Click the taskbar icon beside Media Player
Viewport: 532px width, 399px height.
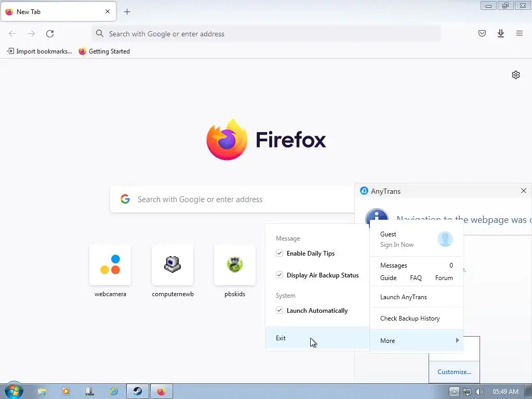click(x=90, y=392)
